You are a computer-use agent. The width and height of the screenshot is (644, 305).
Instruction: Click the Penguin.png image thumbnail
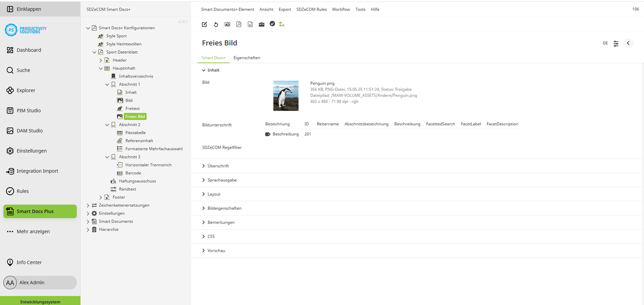(x=286, y=95)
